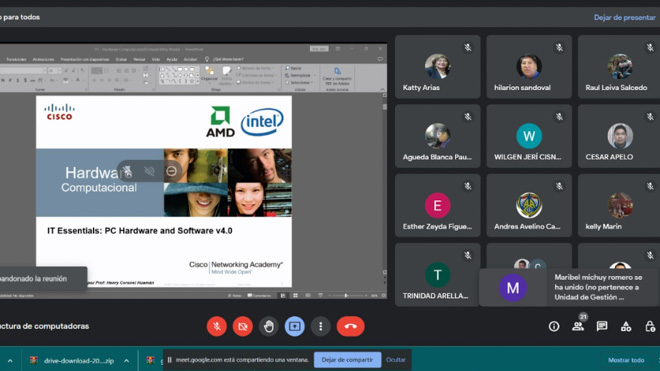
Task: Click the normal view icon in status bar
Action: pyautogui.click(x=283, y=296)
